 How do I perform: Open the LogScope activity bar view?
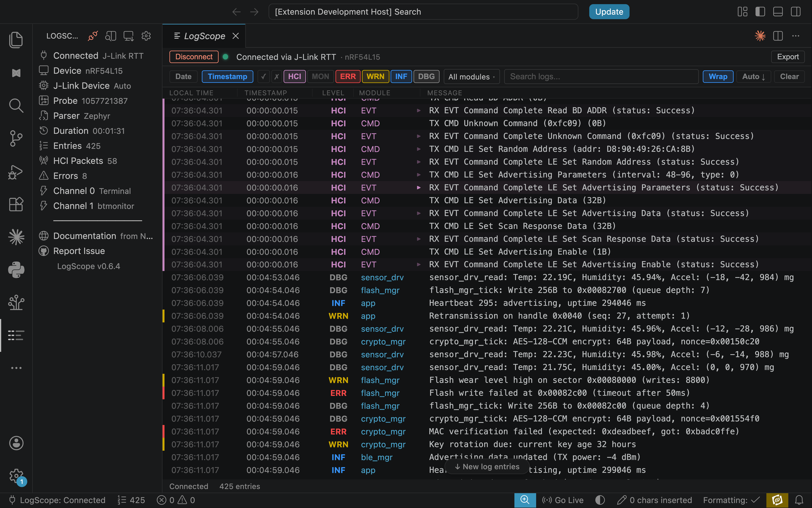(x=16, y=335)
